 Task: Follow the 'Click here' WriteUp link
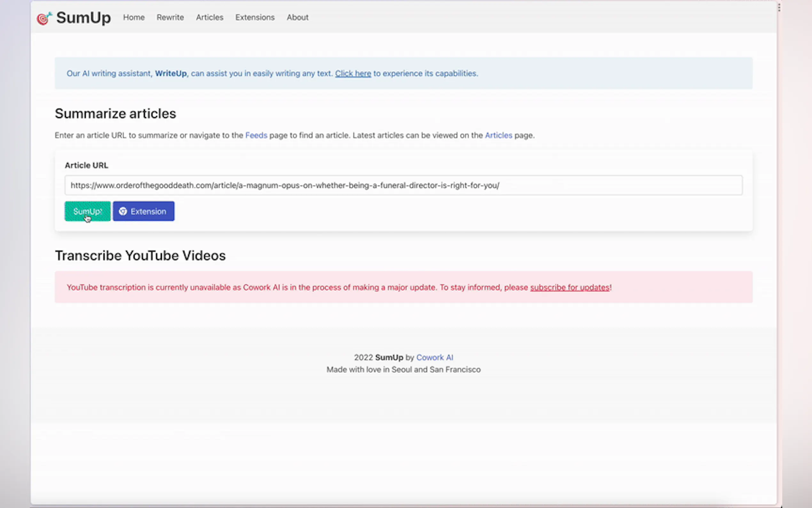353,73
